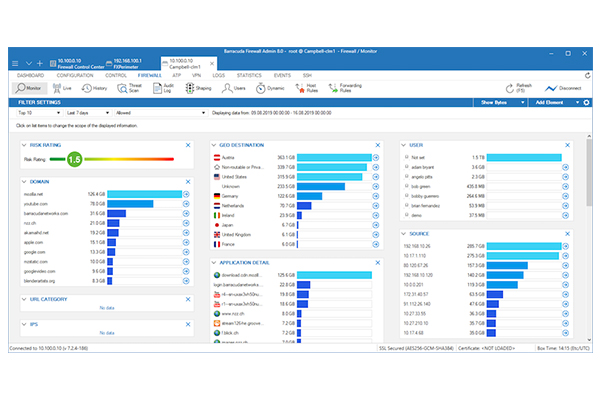Viewport: 600px width, 400px height.
Task: Switch to the Logs tab
Action: pyautogui.click(x=218, y=75)
